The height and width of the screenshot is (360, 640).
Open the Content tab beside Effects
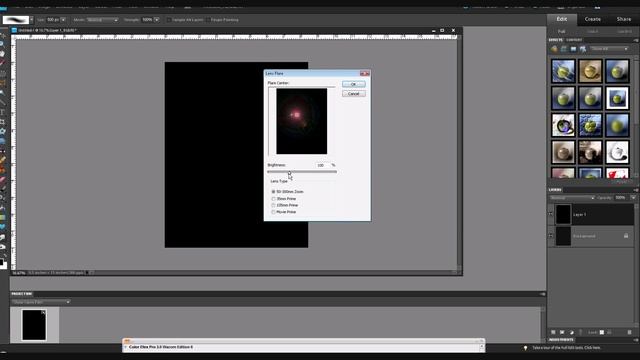[x=574, y=40]
